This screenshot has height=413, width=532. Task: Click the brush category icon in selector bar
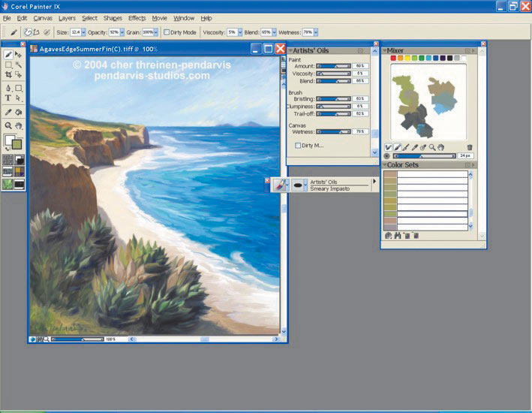point(280,185)
